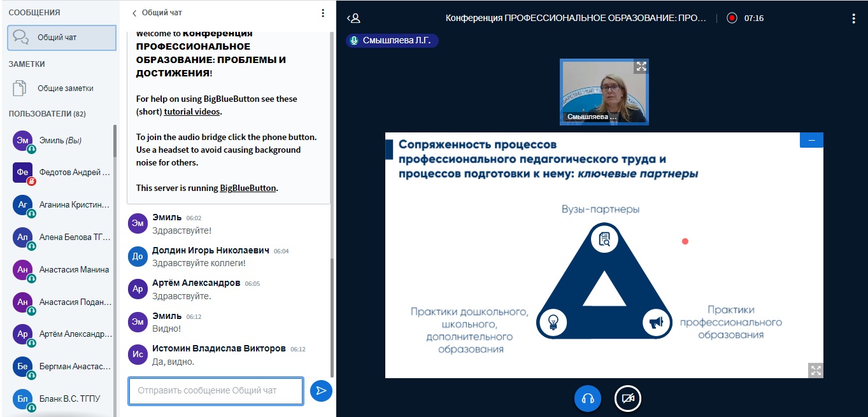The image size is (868, 417).
Task: Open conference options menu at top right
Action: [x=853, y=18]
